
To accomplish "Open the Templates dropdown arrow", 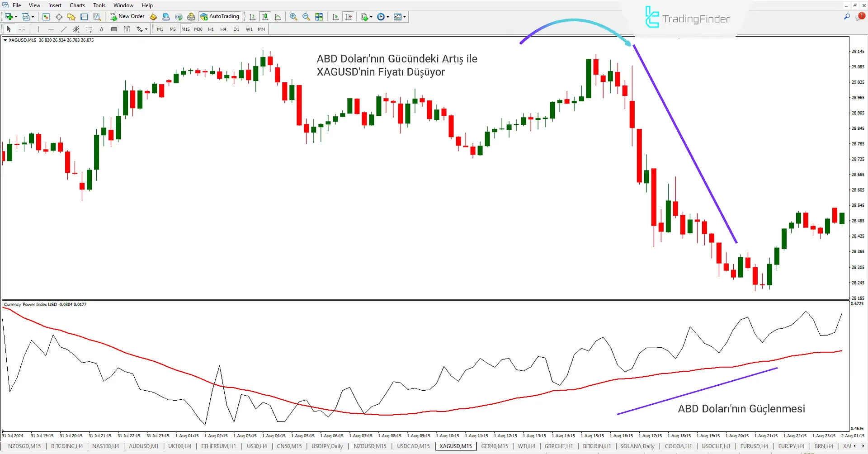I will tap(405, 17).
